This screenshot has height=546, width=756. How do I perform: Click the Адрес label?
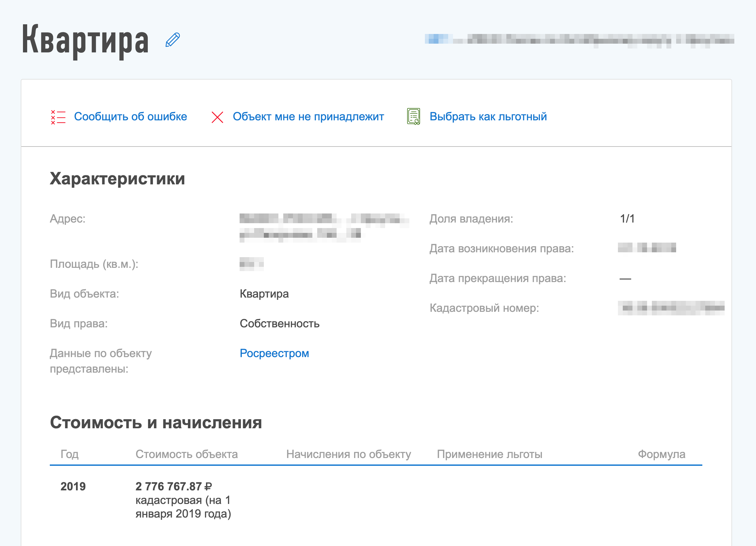[68, 219]
